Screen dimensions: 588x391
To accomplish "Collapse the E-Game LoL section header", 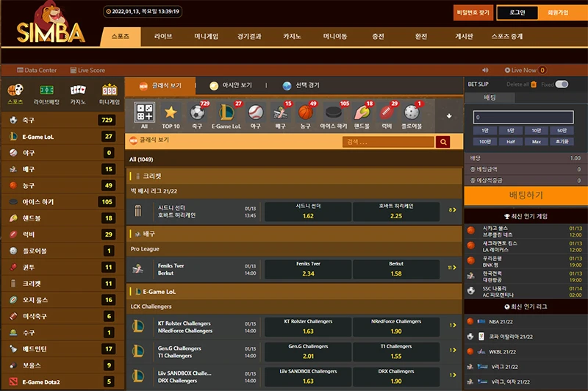I will point(294,291).
